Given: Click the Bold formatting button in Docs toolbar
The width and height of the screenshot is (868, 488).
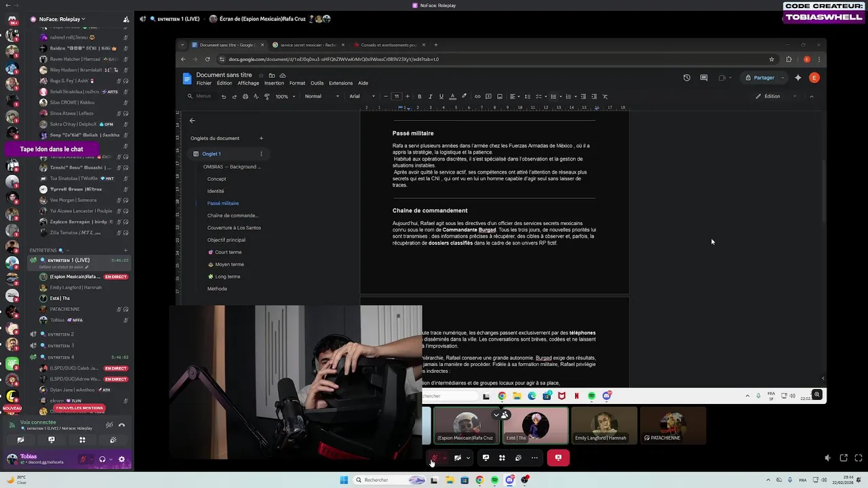Looking at the screenshot, I should click(x=419, y=96).
